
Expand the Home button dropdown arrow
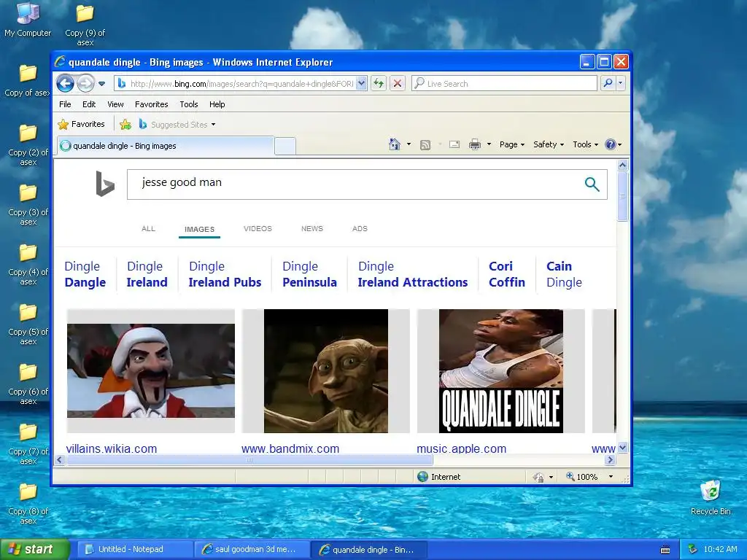click(409, 144)
